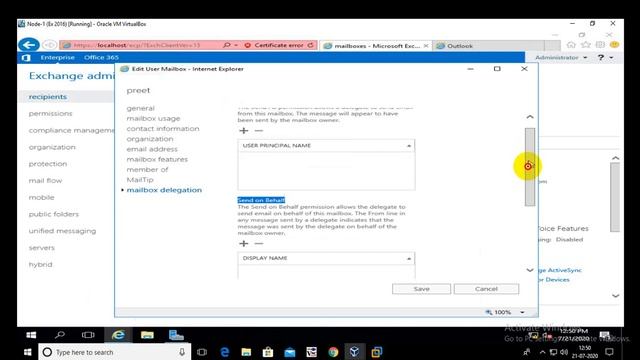
Task: Open the Office app launcher icon beside Enterprise
Action: (x=26, y=58)
